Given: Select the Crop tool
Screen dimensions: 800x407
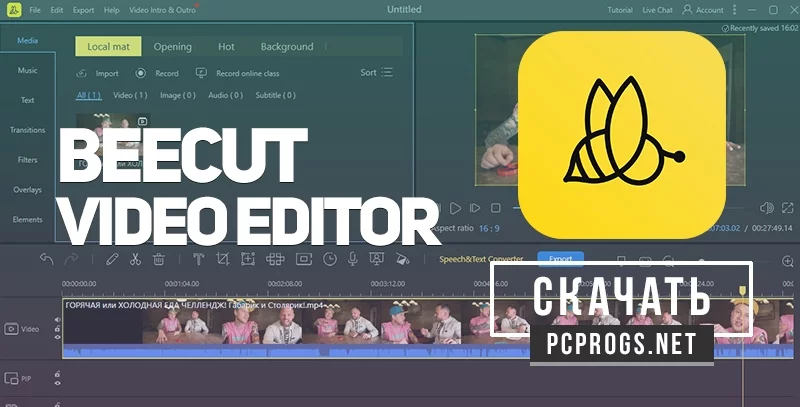Looking at the screenshot, I should pyautogui.click(x=222, y=259).
